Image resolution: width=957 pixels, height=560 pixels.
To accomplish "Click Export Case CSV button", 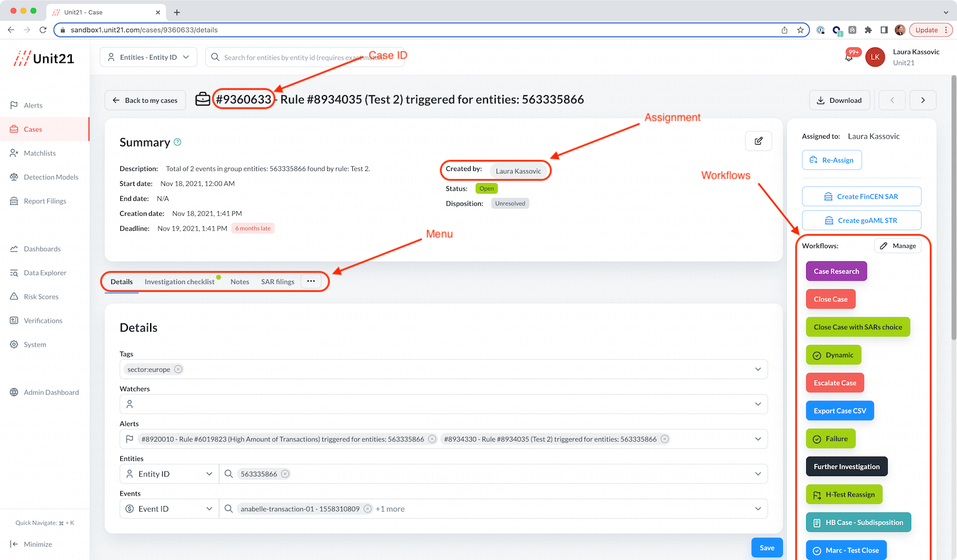I will 840,411.
